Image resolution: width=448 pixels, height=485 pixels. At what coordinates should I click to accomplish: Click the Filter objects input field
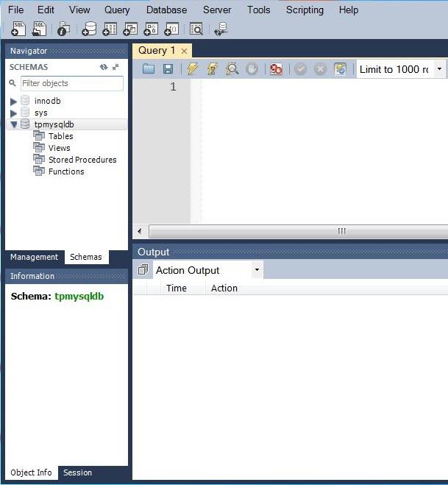coord(72,83)
